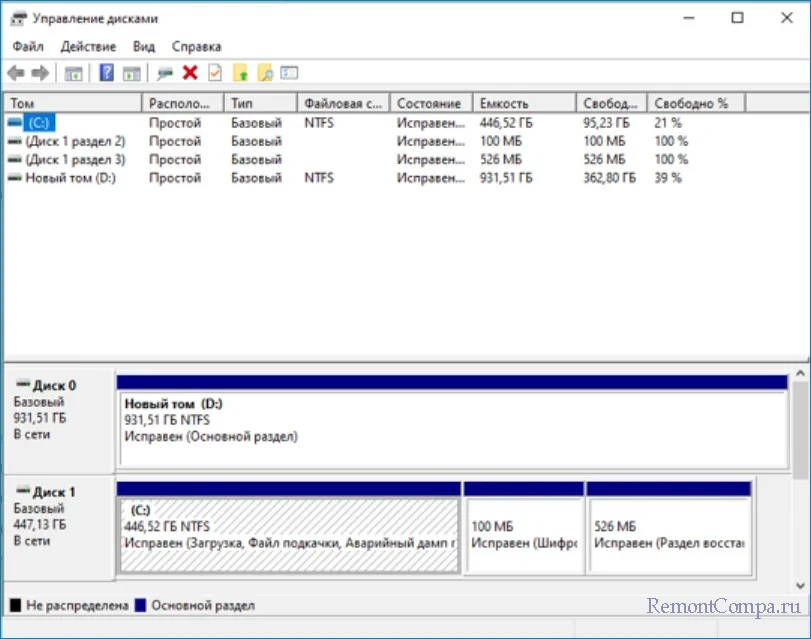Viewport: 811px width, 639px height.
Task: Click the folder icon with green arrow
Action: coord(240,73)
